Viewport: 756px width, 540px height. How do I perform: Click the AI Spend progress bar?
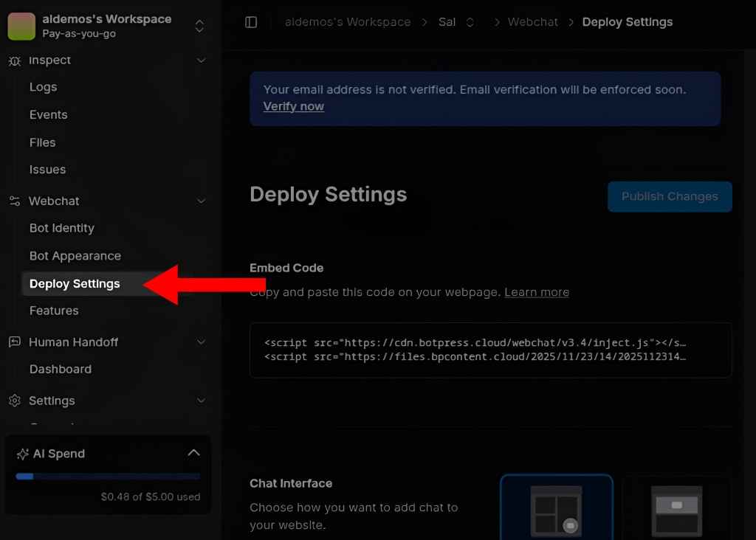coord(108,477)
